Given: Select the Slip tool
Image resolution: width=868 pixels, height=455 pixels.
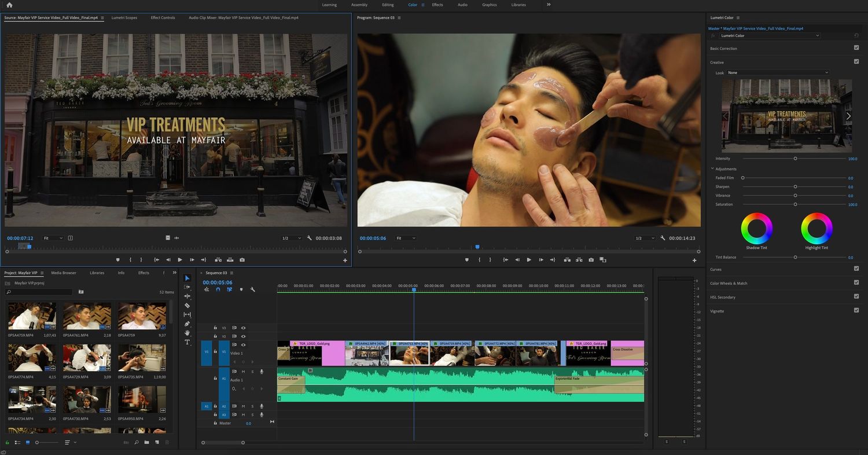Looking at the screenshot, I should point(187,315).
